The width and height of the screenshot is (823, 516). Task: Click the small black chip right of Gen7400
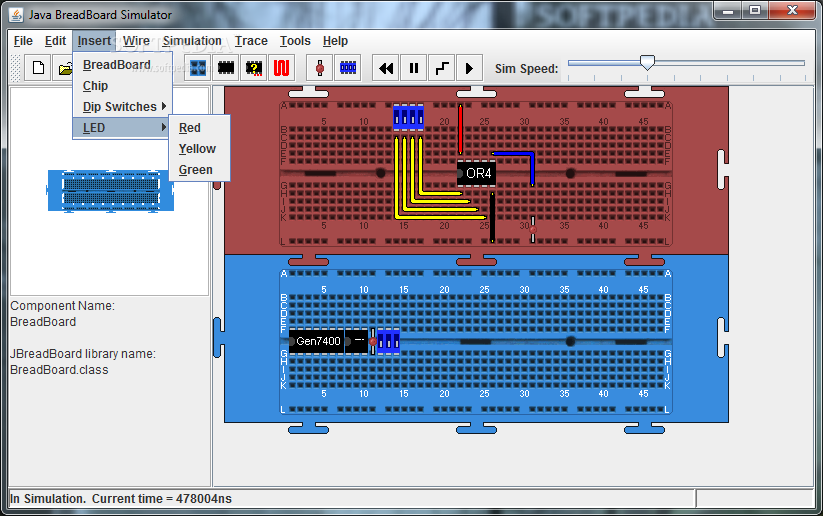click(x=357, y=341)
